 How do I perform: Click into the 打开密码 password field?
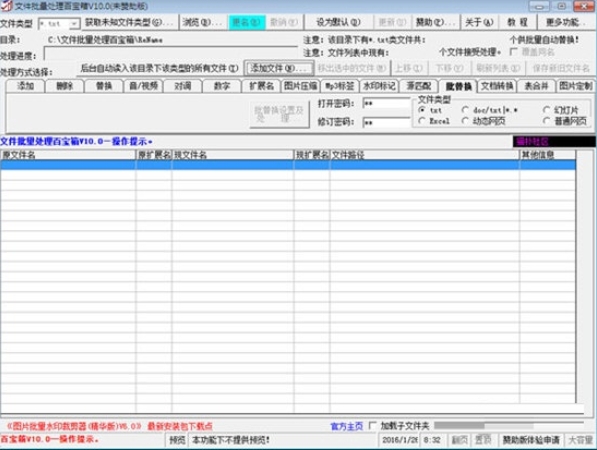pyautogui.click(x=386, y=103)
